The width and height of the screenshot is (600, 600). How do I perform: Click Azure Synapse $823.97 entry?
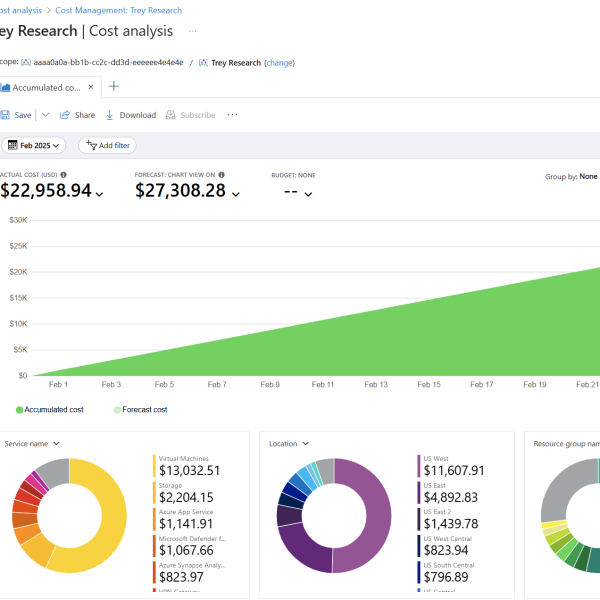(190, 572)
